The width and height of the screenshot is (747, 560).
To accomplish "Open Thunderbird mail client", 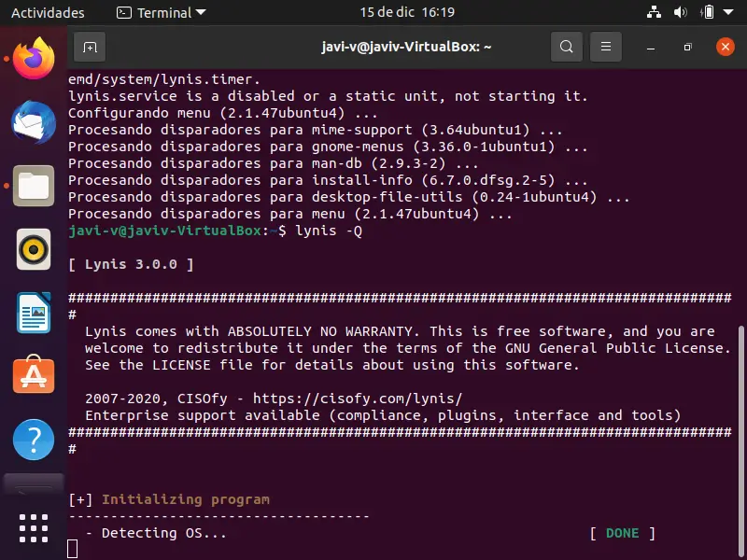I will 35,122.
